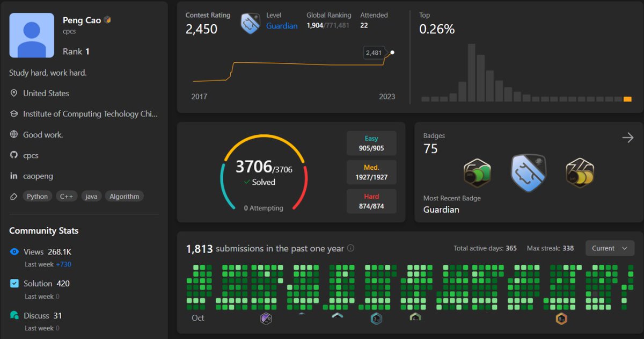Screen dimensions: 644x339
Task: Click the Total active days 365 text
Action: point(485,248)
